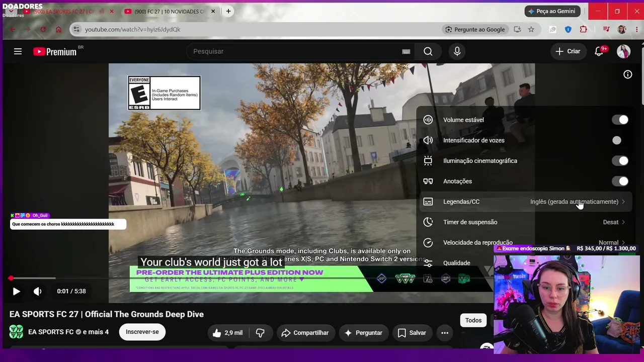
Task: Close the FC 27 10 Novidades tab
Action: point(213,11)
